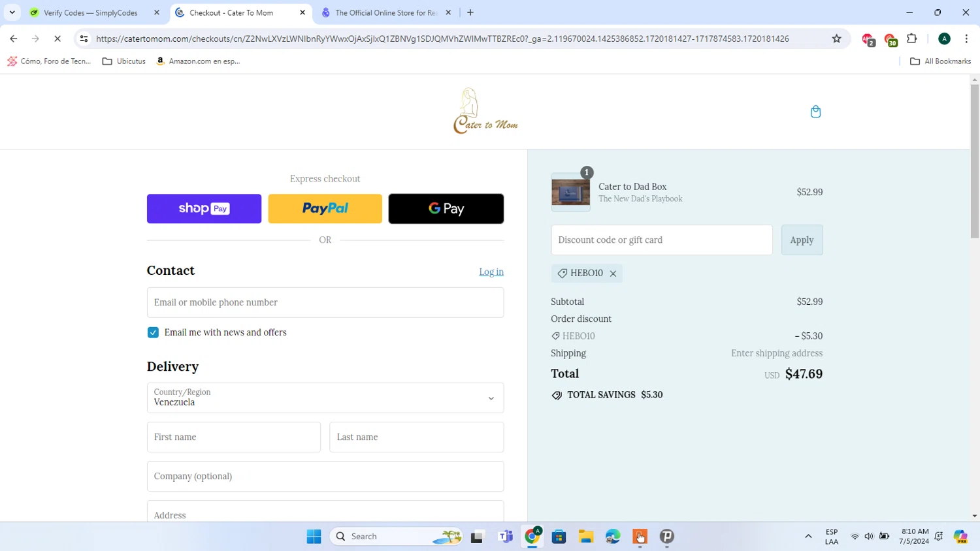Open the Amazon.com en esp bookmark

[x=198, y=61]
